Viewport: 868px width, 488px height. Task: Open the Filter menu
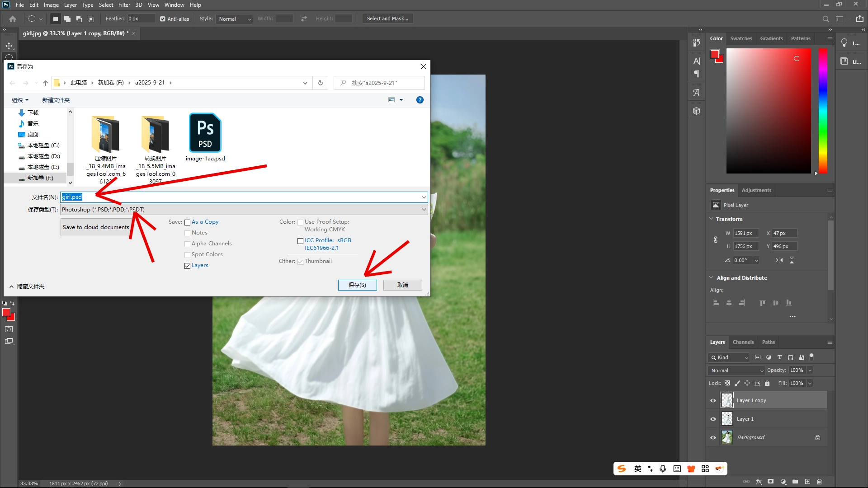tap(124, 5)
